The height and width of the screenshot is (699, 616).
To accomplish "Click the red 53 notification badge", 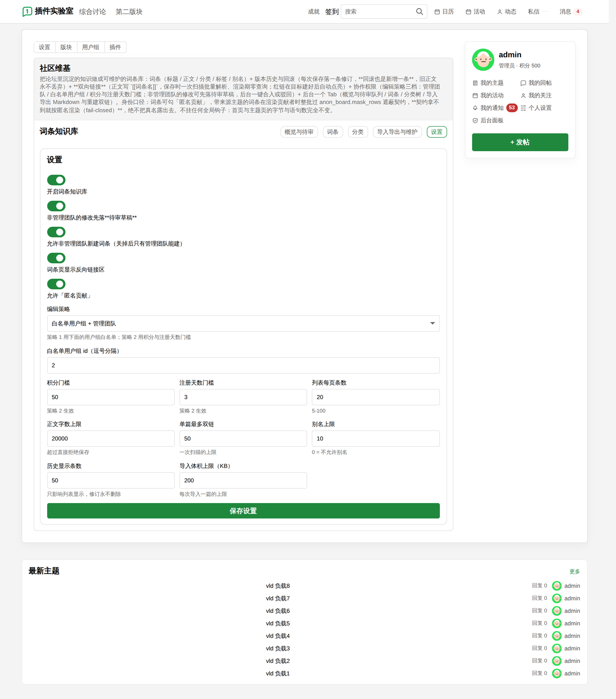I will point(512,108).
